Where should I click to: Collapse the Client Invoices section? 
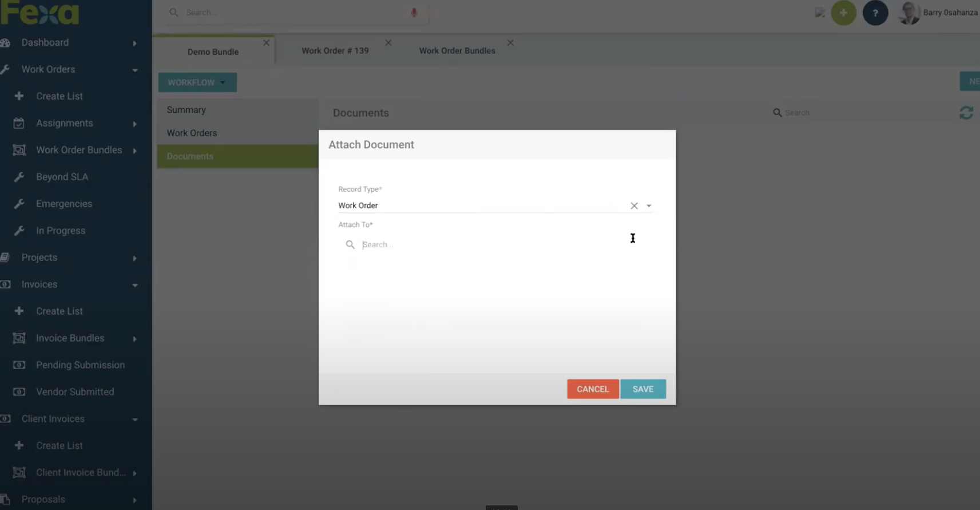click(135, 420)
